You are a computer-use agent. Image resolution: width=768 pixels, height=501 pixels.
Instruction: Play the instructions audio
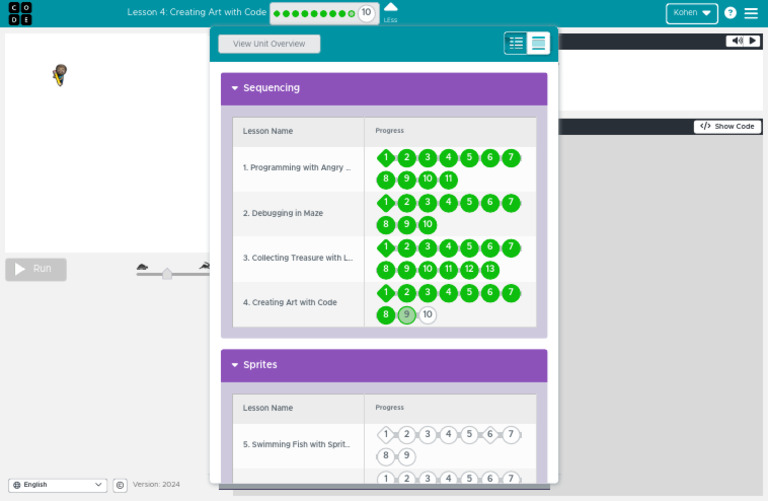[x=753, y=41]
